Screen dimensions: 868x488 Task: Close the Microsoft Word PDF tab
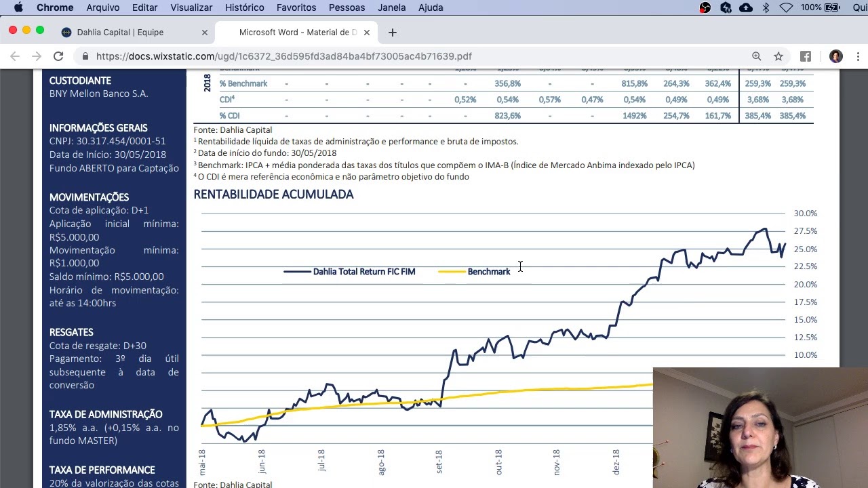click(366, 33)
